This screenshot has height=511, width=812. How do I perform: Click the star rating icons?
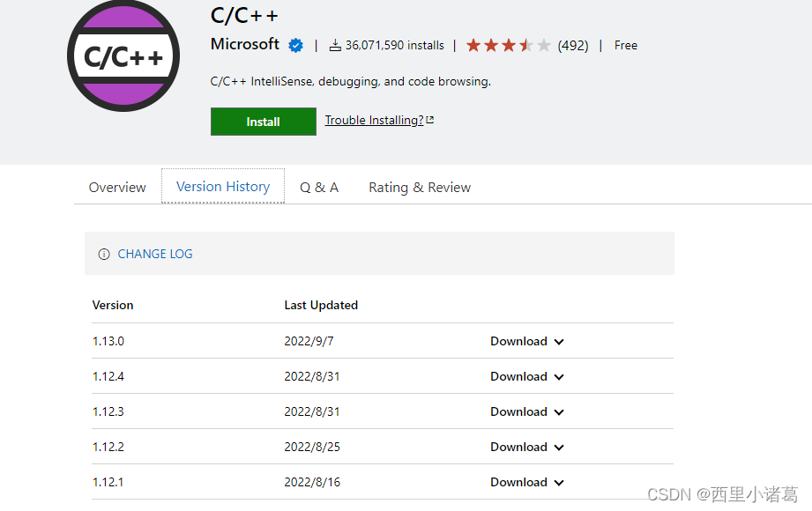click(508, 46)
